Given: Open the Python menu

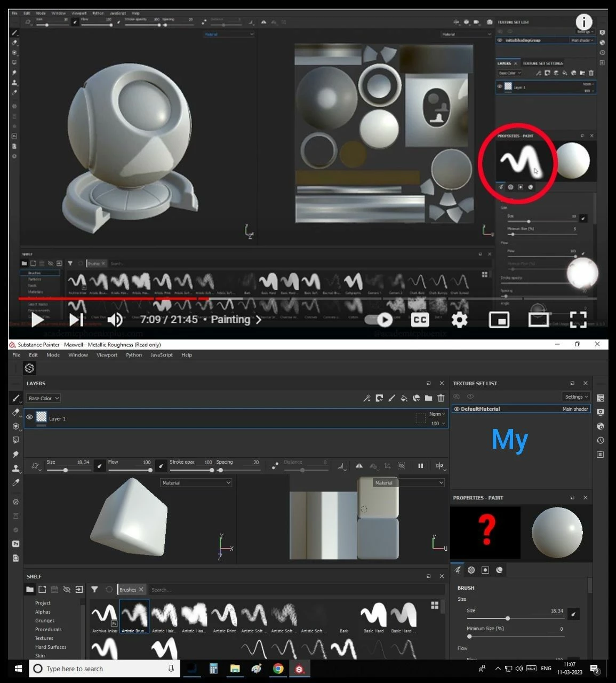Looking at the screenshot, I should pos(134,355).
